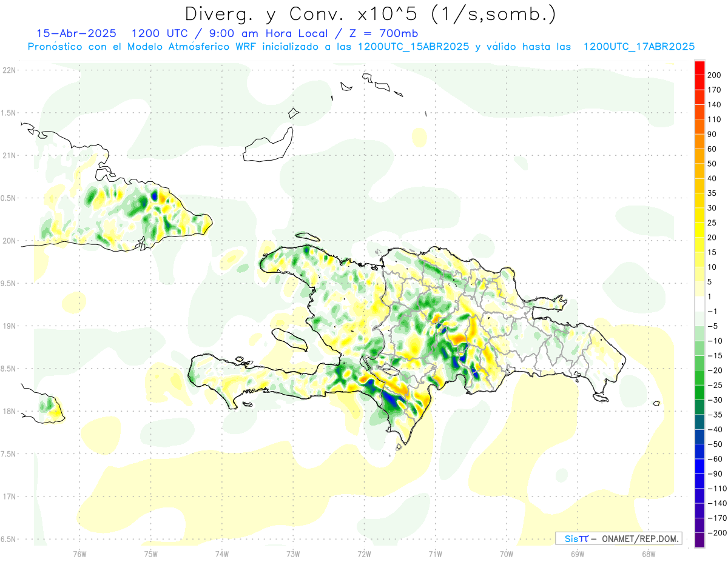Click the "110" color scale value
The image size is (728, 562).
[714, 119]
